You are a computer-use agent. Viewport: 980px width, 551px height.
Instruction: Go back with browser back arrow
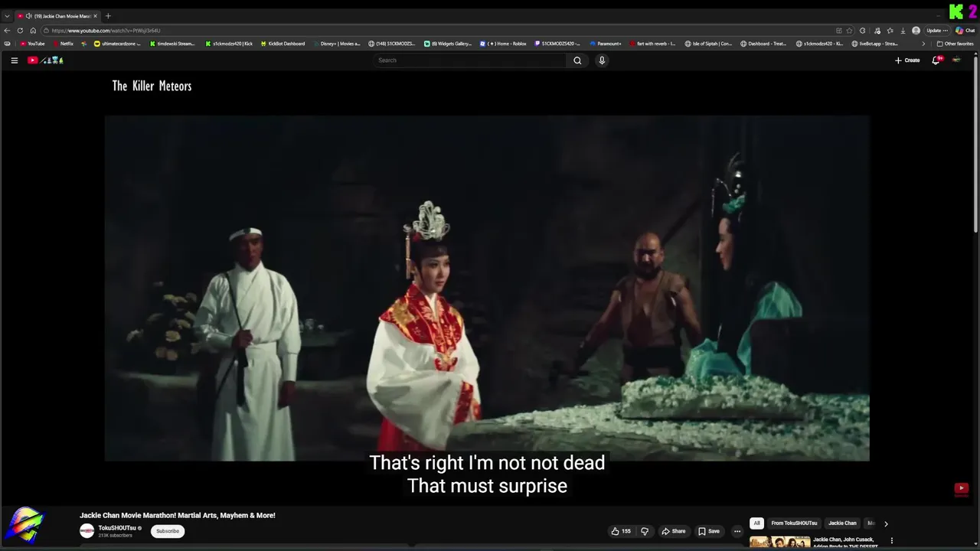(x=7, y=31)
